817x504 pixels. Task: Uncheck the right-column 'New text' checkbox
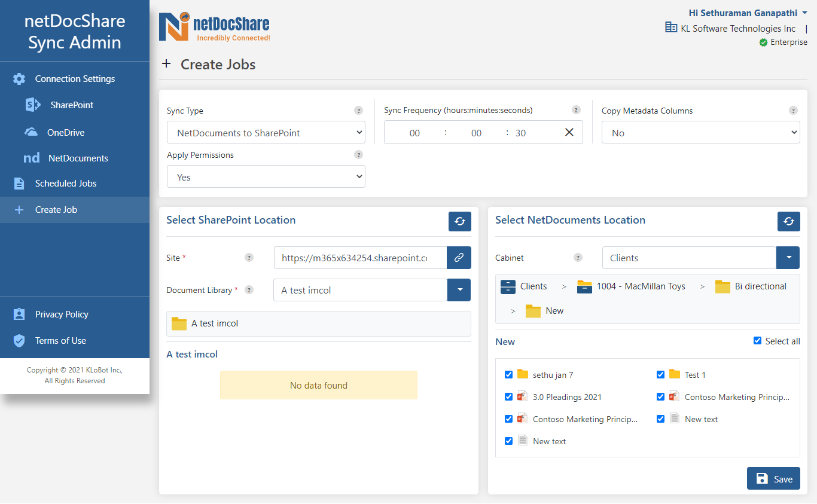(x=660, y=419)
